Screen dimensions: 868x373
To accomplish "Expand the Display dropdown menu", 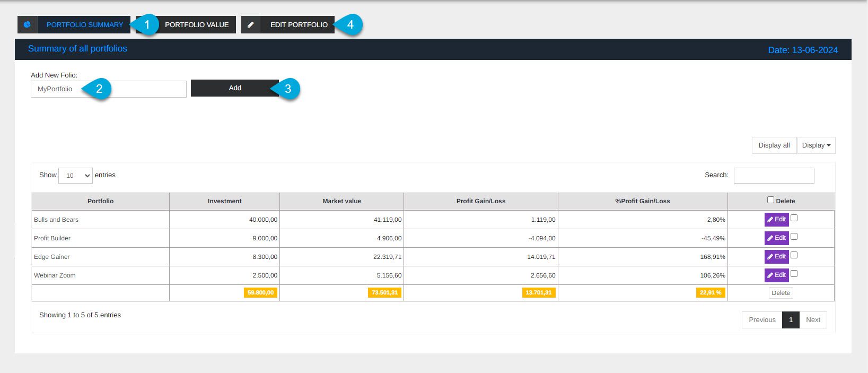I will click(x=816, y=145).
